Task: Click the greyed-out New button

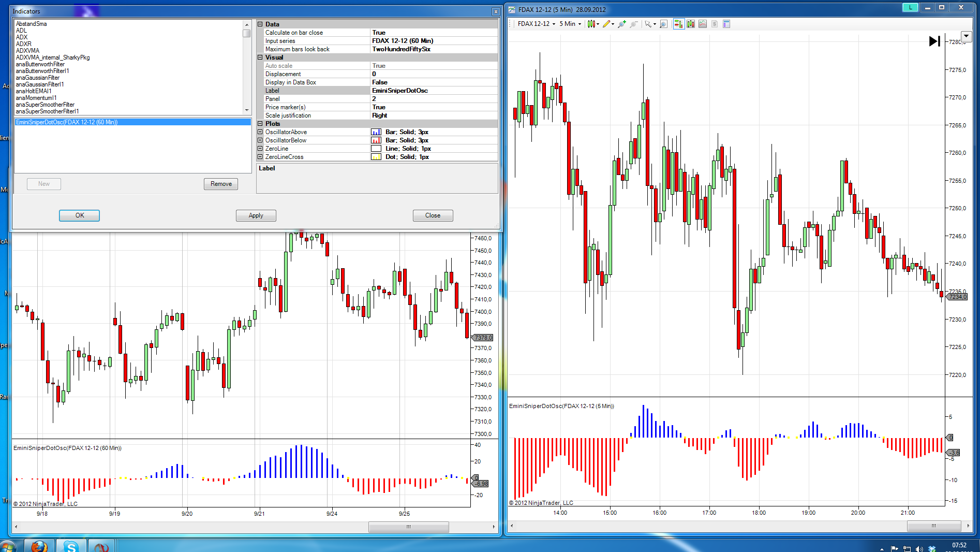Action: (x=44, y=184)
